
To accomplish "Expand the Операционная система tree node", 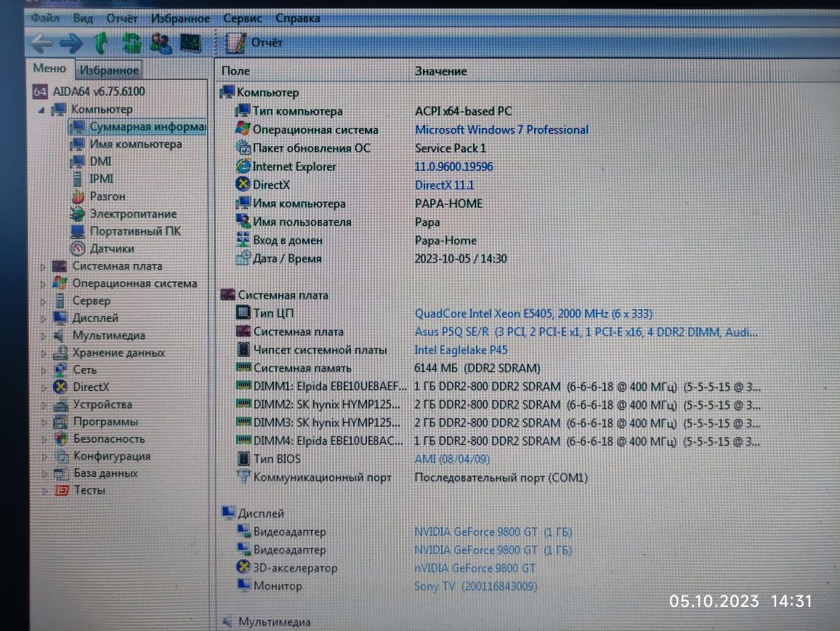I will [x=43, y=284].
